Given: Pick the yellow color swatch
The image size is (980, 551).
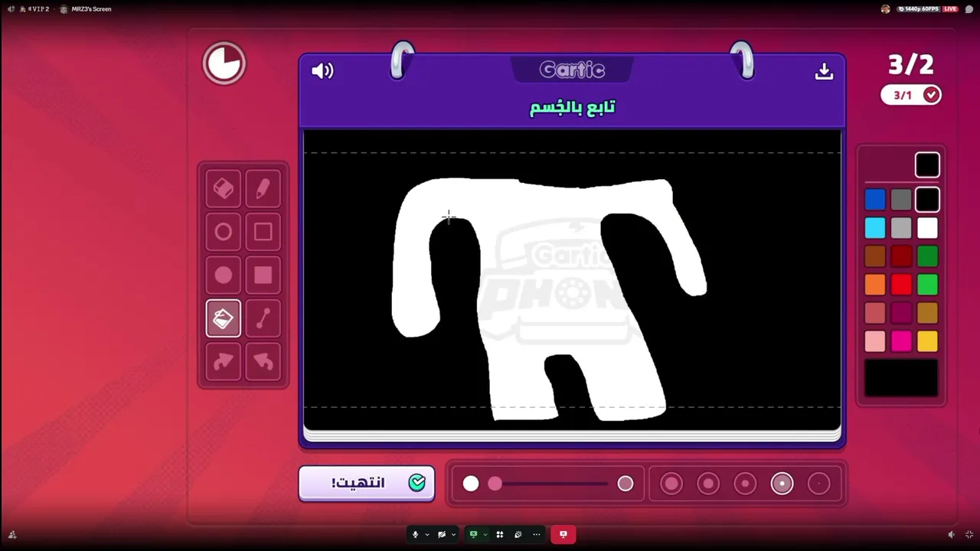Looking at the screenshot, I should click(x=927, y=341).
